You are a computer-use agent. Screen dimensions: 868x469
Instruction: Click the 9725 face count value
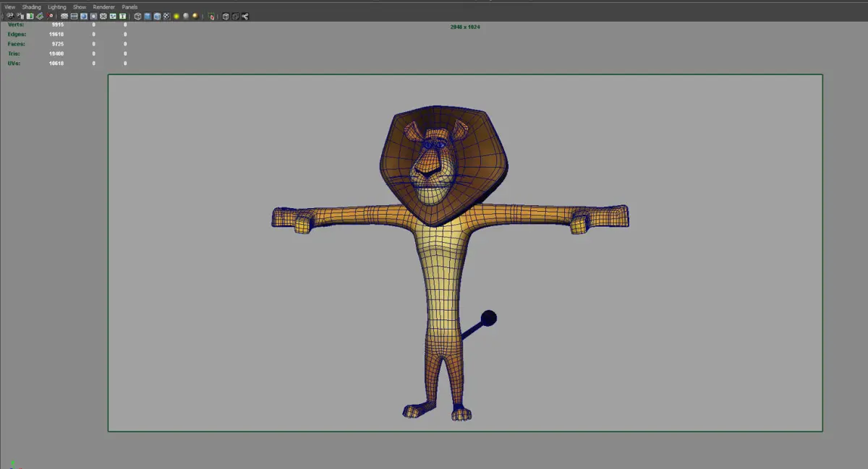coord(58,43)
